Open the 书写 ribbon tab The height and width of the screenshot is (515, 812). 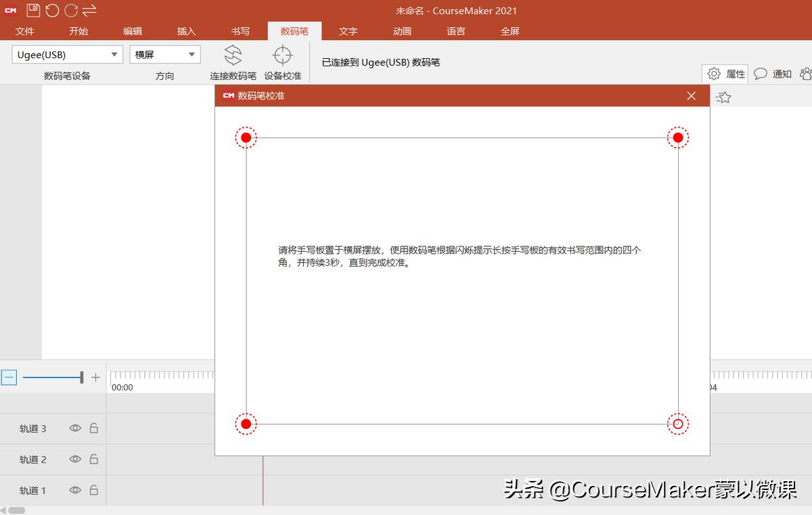pyautogui.click(x=240, y=30)
